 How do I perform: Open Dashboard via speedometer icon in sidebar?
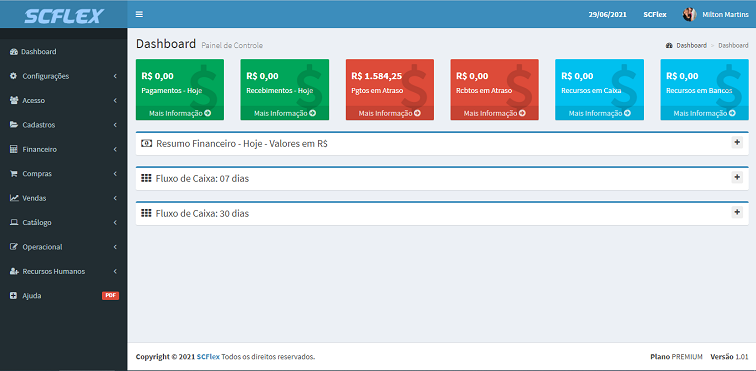pyautogui.click(x=14, y=52)
